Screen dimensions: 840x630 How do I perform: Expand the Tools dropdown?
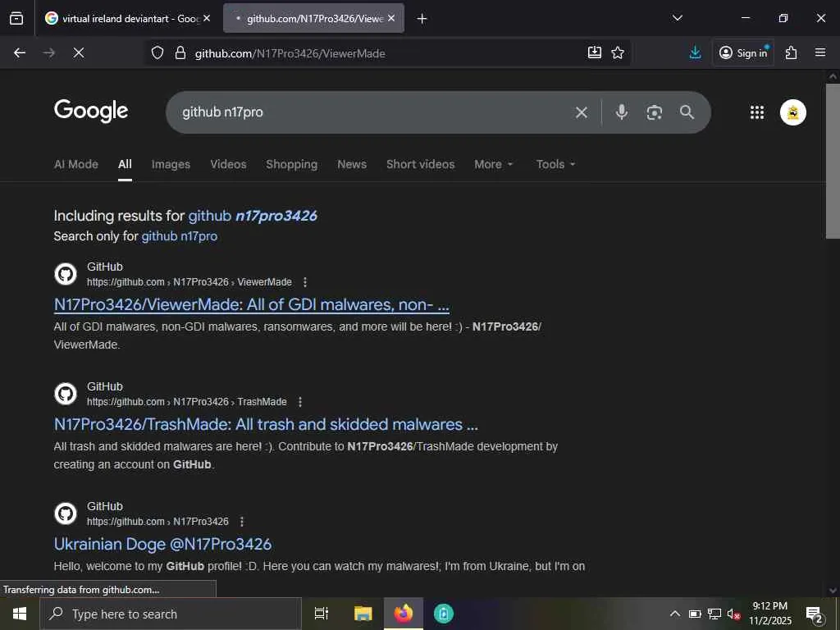click(555, 164)
